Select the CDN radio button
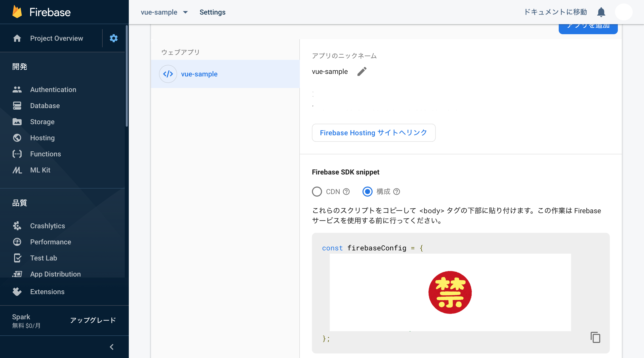This screenshot has width=644, height=358. (317, 192)
